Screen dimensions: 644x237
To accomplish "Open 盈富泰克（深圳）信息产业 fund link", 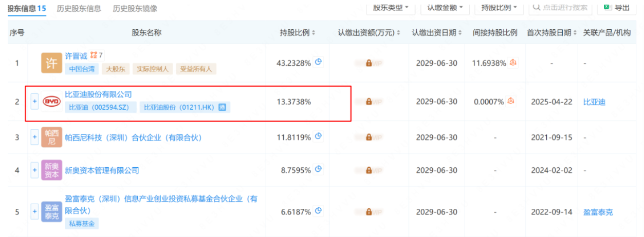I will (161, 205).
